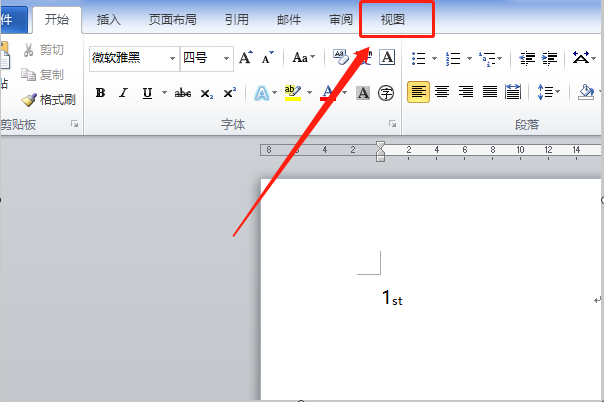
Task: Open highlight color dropdown arrow
Action: [x=309, y=93]
